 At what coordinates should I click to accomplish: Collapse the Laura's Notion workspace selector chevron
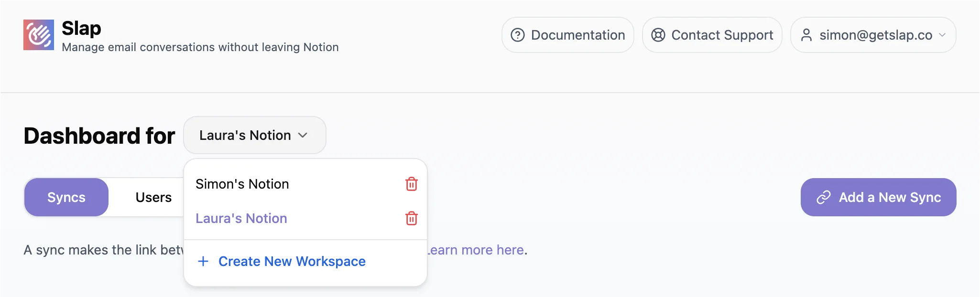[303, 135]
